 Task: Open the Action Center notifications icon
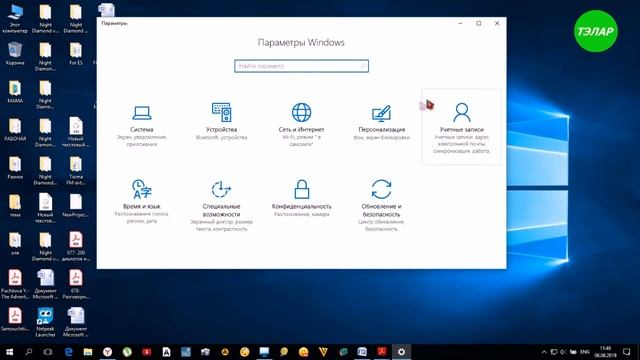pos(627,352)
